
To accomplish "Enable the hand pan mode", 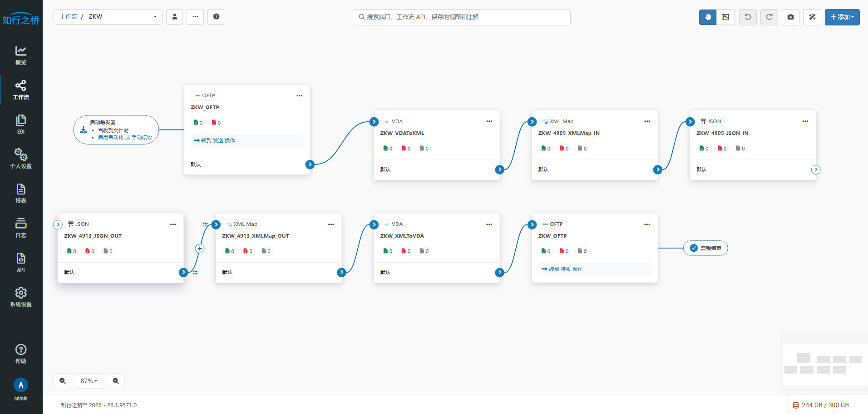I will point(708,17).
